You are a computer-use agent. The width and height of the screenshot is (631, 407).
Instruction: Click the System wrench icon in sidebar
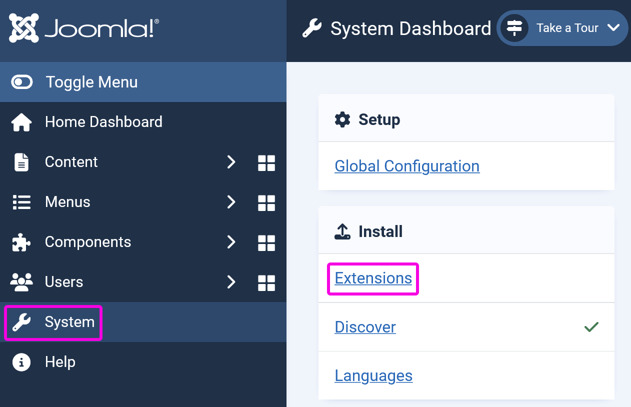21,322
